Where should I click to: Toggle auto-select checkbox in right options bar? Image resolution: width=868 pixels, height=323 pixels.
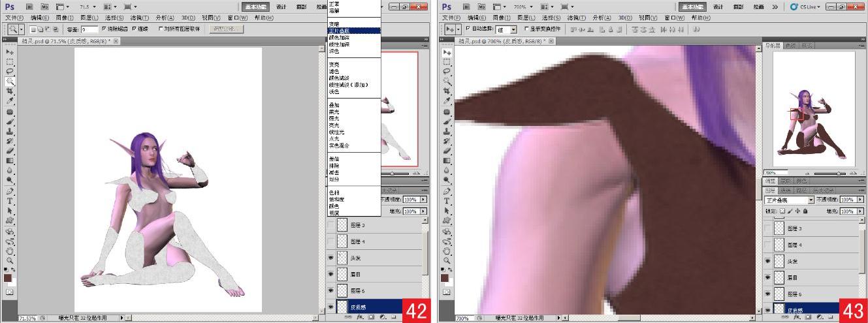[x=468, y=29]
